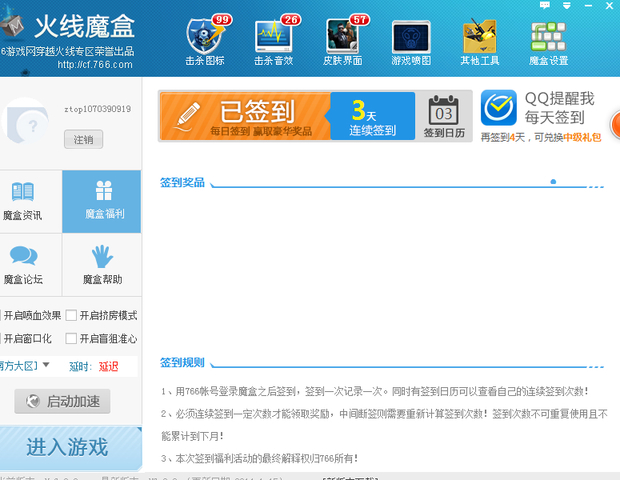Screen dimensions: 620x480
Task: Click the 启动加速 accelerate button
Action: coord(62,401)
